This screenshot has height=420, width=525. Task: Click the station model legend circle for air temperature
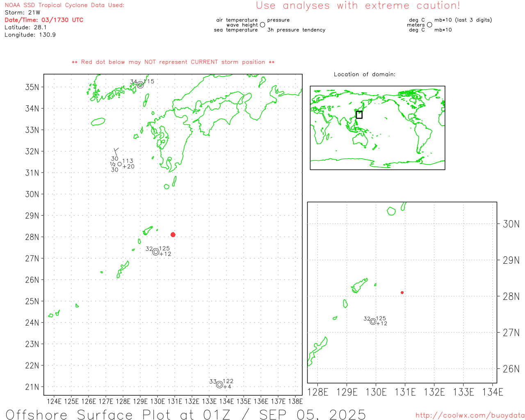tap(262, 25)
